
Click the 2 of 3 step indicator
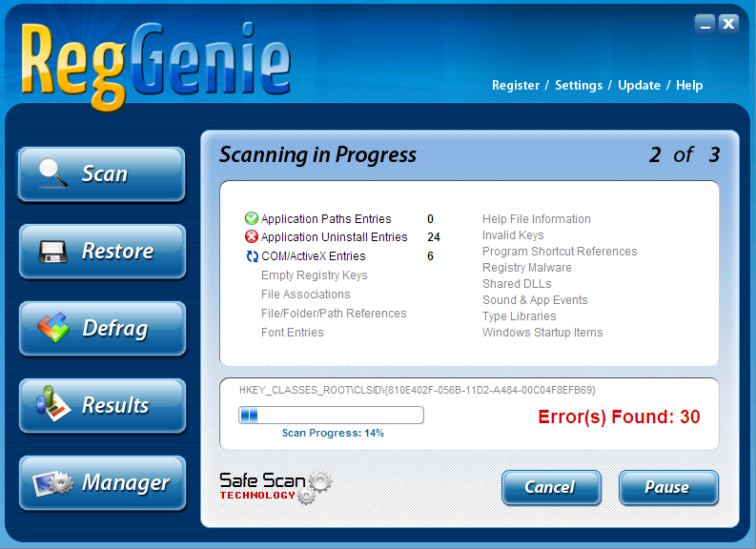click(x=684, y=154)
